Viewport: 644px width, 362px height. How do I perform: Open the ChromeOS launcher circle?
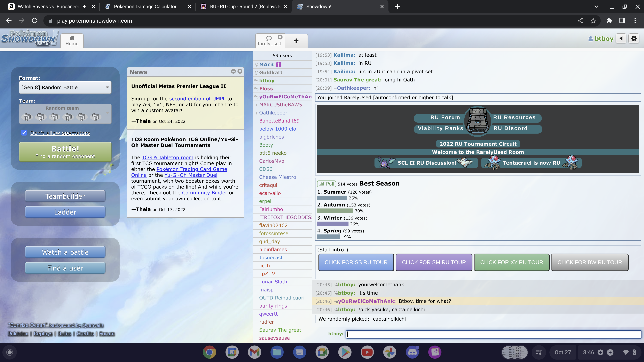pos(10,352)
